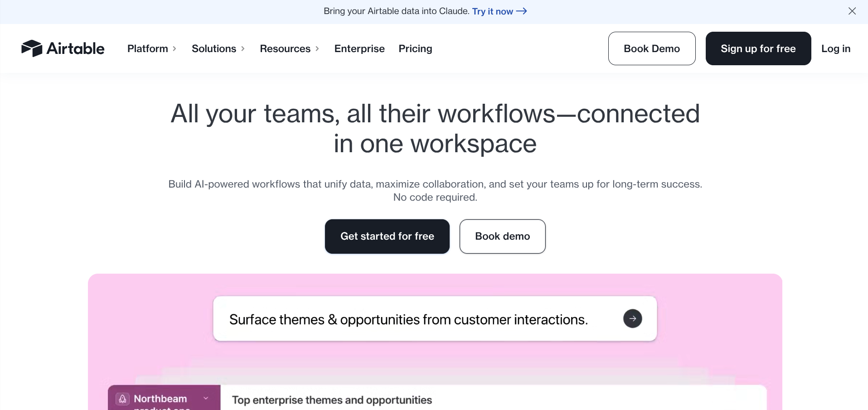Open the Pricing page
This screenshot has height=410, width=868.
tap(415, 48)
